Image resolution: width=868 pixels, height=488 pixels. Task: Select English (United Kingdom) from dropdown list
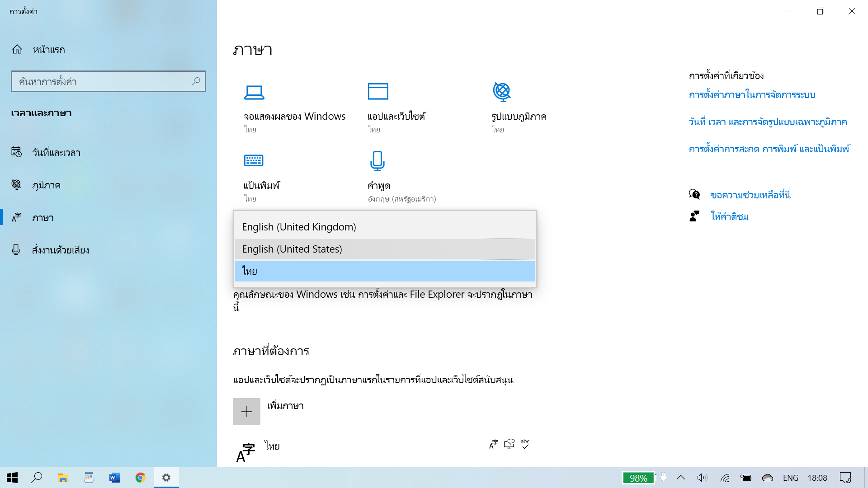pyautogui.click(x=385, y=227)
